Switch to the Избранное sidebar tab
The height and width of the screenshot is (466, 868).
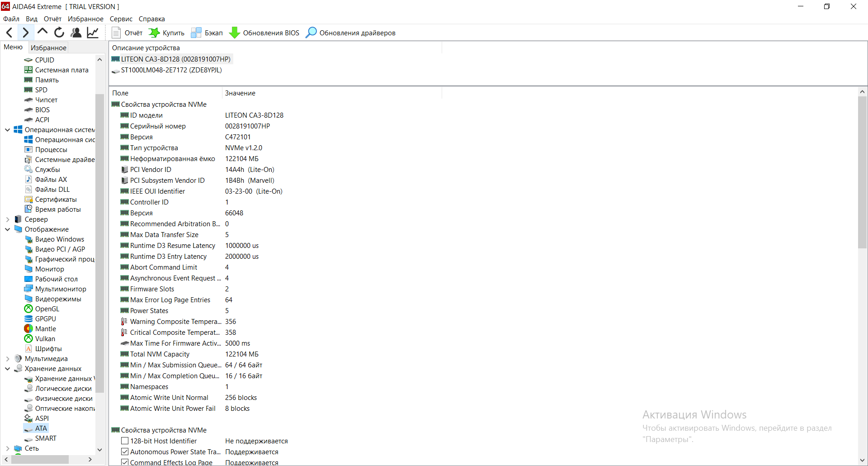tap(48, 48)
